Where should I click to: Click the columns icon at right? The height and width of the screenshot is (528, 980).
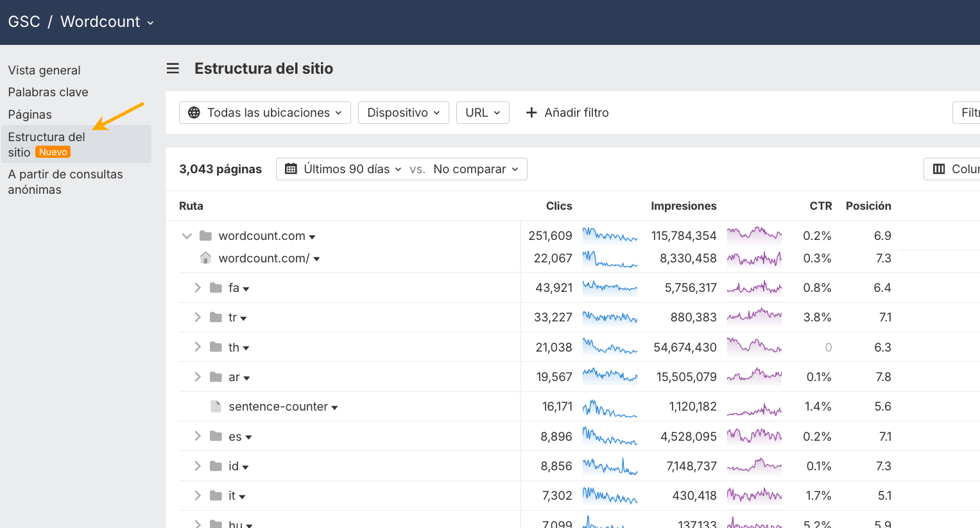[939, 169]
